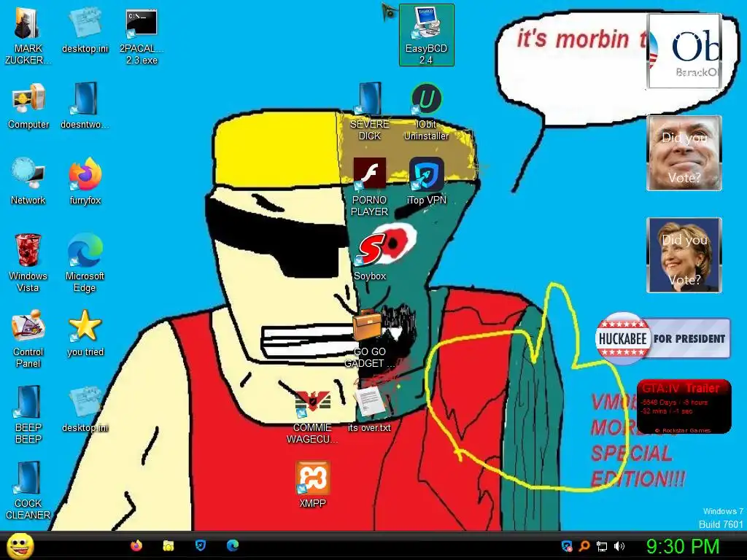
Task: Open iTop VPN shield on taskbar
Action: pos(201,545)
